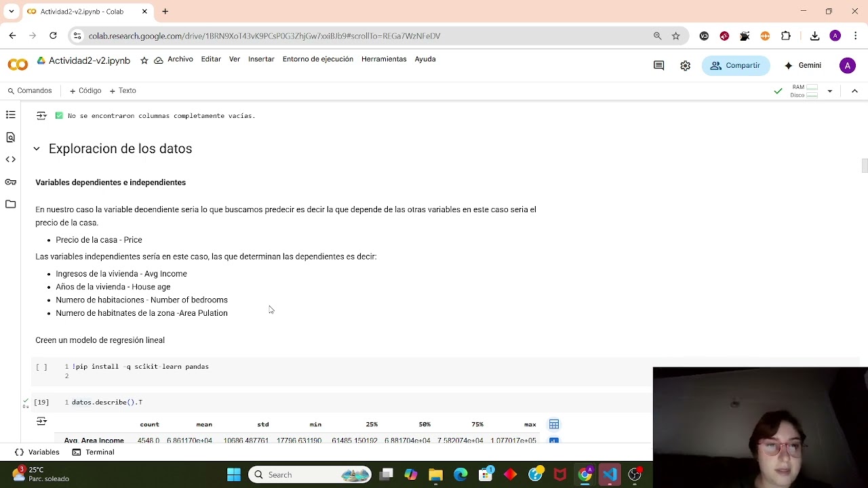Open the Terminal panel
The image size is (868, 488).
point(93,452)
